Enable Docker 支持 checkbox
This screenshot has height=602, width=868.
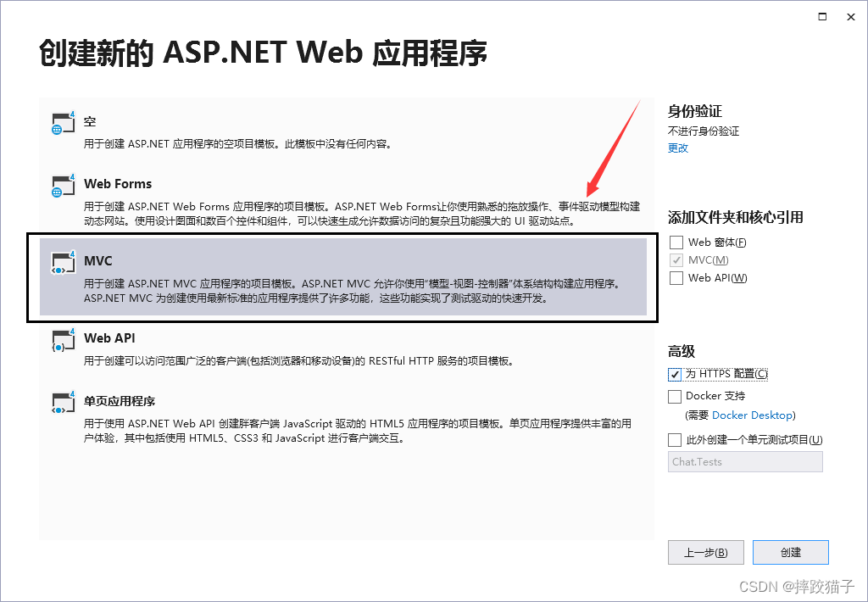pyautogui.click(x=674, y=397)
